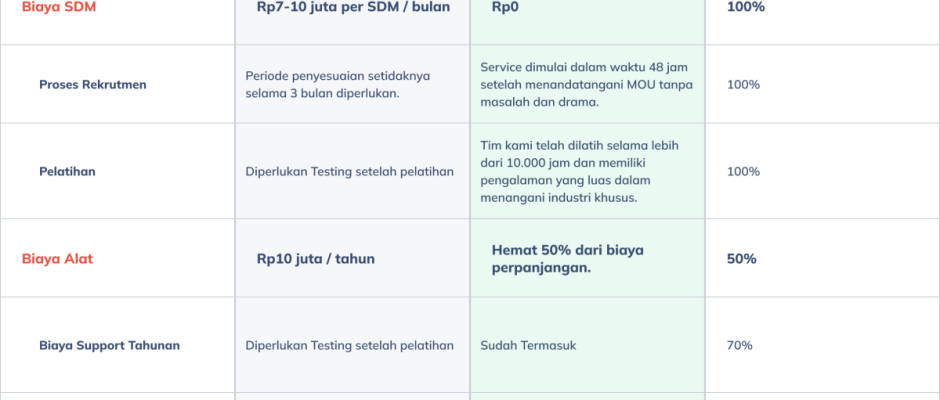Click the red Biaya Alat heading
The height and width of the screenshot is (400, 940).
pyautogui.click(x=57, y=258)
